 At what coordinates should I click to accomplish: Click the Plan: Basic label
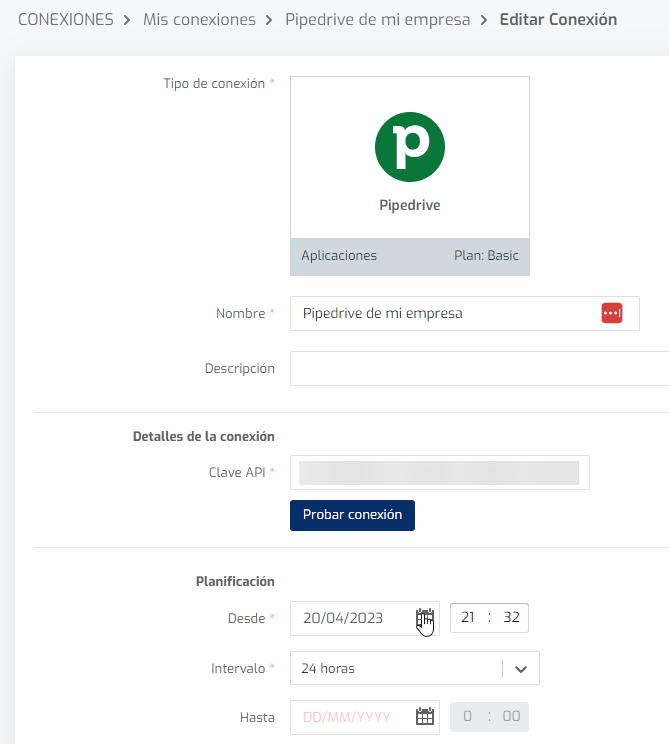(486, 256)
